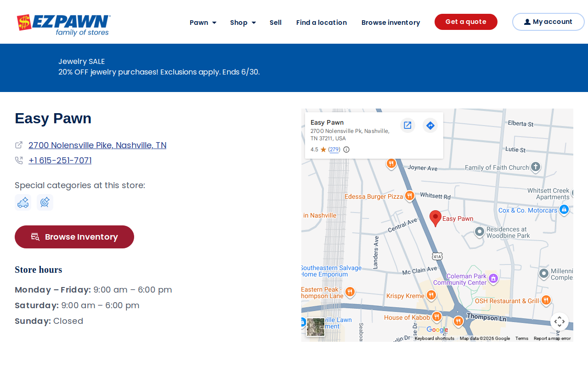The width and height of the screenshot is (588, 368).
Task: Click the Coleman Park Community Center marker
Action: tap(493, 278)
